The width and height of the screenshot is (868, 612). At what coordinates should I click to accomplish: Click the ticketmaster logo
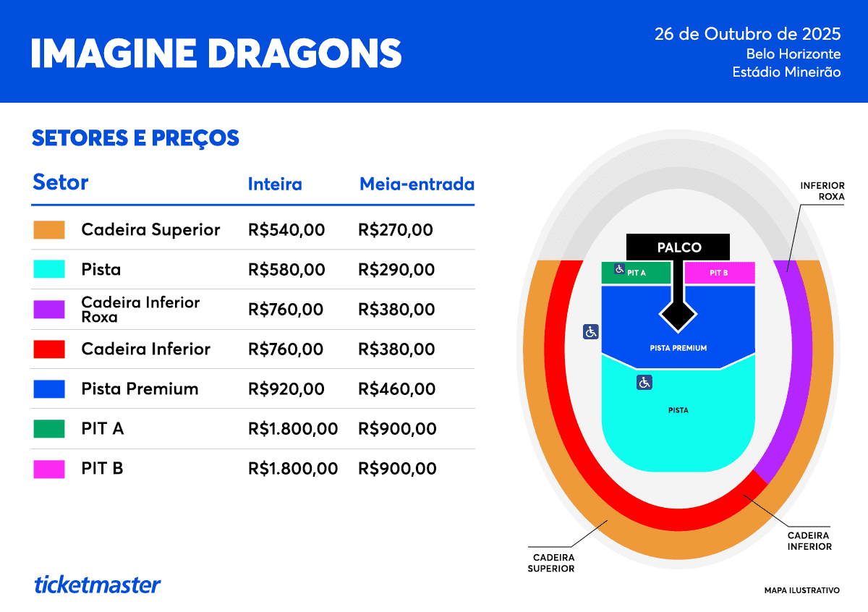pos(98,585)
